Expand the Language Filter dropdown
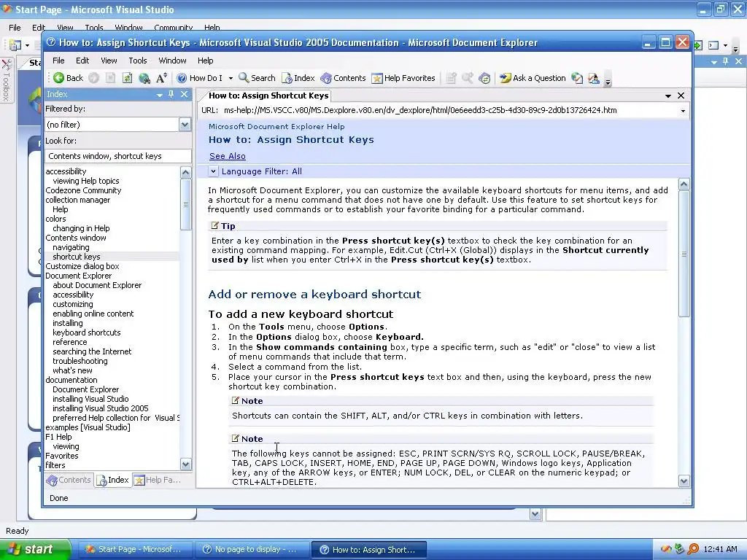The width and height of the screenshot is (747, 560). point(213,171)
